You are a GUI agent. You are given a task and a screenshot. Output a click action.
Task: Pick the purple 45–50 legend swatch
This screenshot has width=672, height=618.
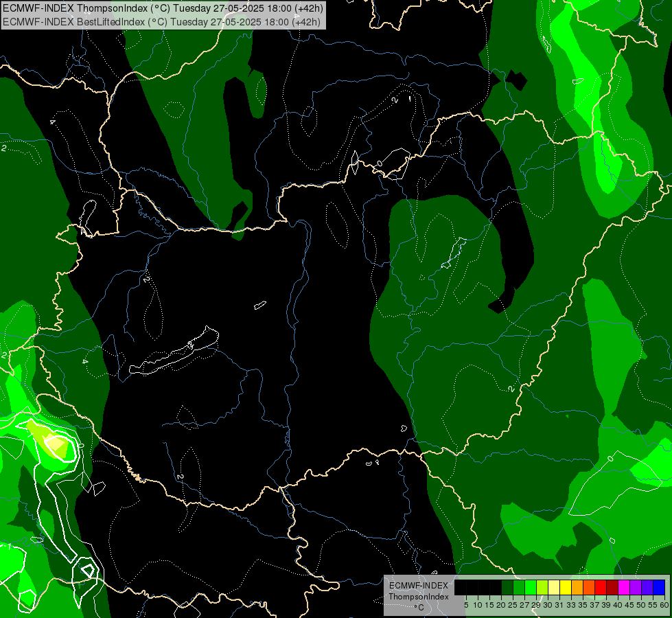(636, 588)
